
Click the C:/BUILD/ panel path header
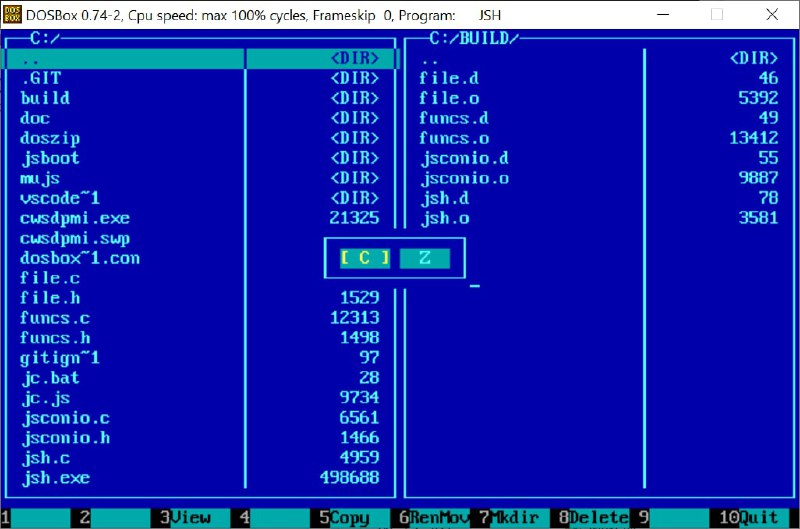474,38
